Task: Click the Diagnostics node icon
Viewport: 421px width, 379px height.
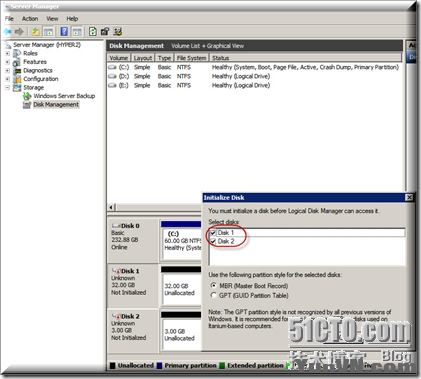Action: click(x=17, y=71)
